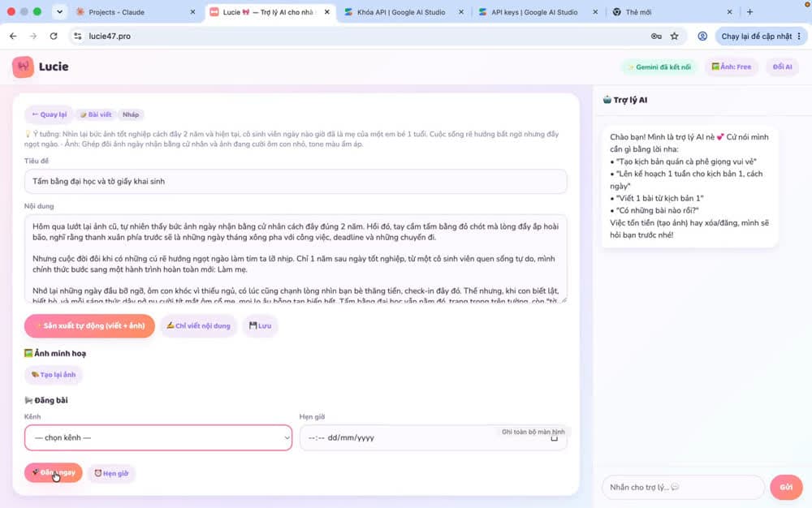
Task: Click inside the 'Nội dung' content text area
Action: tap(296, 259)
